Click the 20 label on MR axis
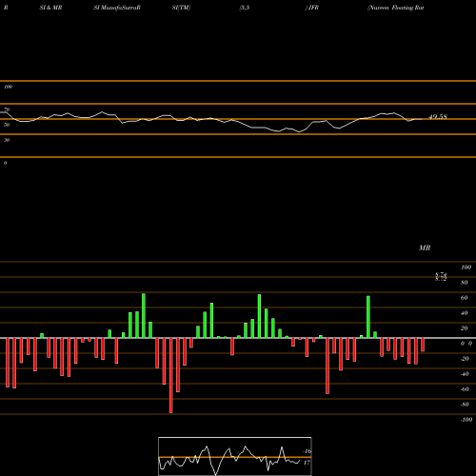Screen dimensions: 476x476 pyautogui.click(x=465, y=328)
